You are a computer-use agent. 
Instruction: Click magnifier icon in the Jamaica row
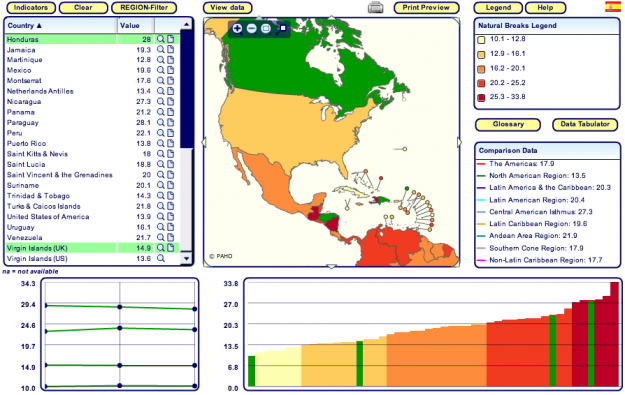(161, 49)
